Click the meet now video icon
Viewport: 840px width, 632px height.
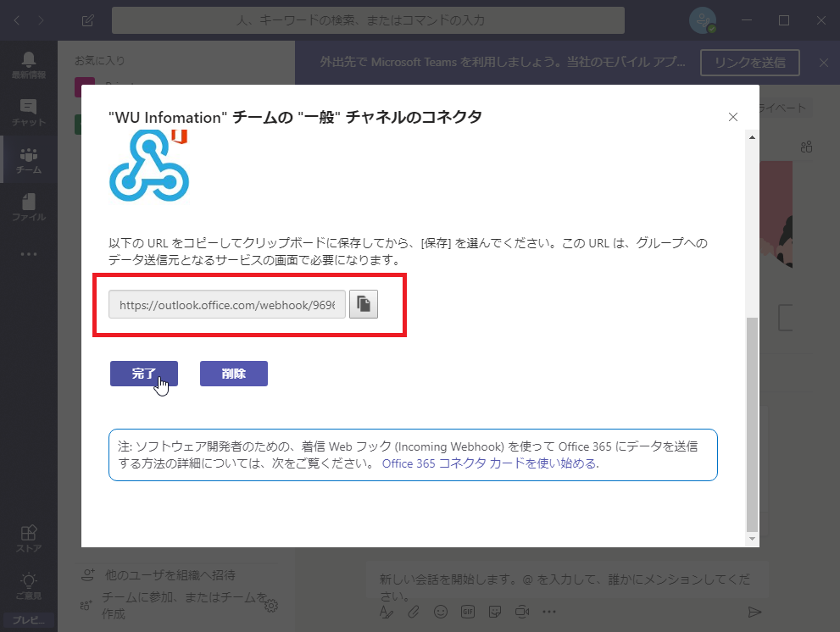pyautogui.click(x=522, y=612)
